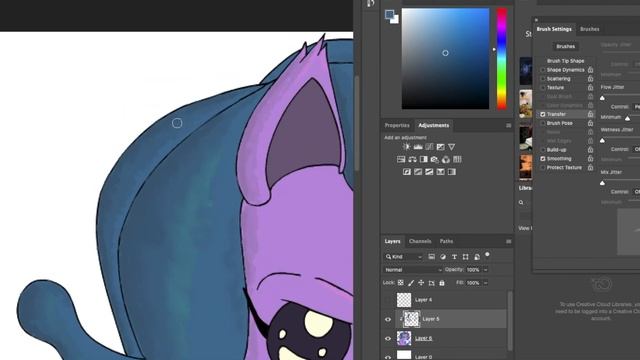This screenshot has height=360, width=640.
Task: Switch to the Paths tab
Action: tap(446, 242)
